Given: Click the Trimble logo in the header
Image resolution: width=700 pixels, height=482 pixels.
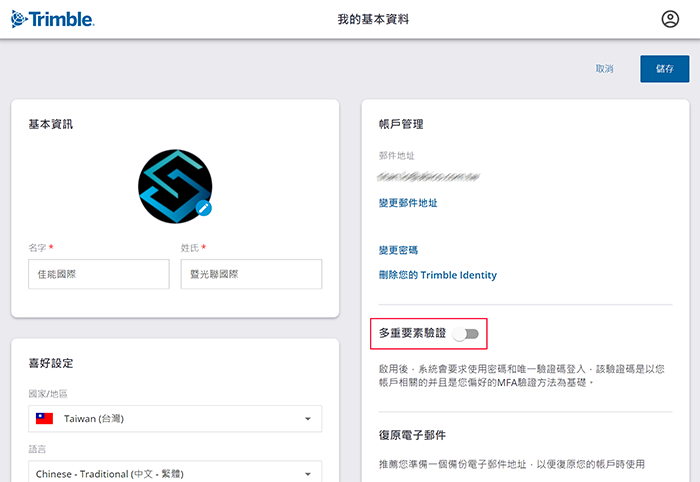Looking at the screenshot, I should click(54, 19).
